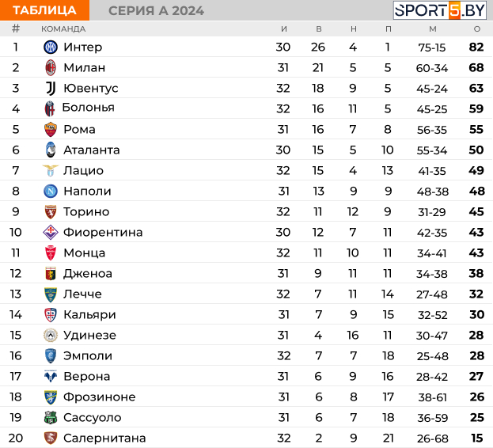Switch to СЕРИЯ А 2024 tab
Image resolution: width=493 pixels, height=448 pixels.
pos(156,11)
